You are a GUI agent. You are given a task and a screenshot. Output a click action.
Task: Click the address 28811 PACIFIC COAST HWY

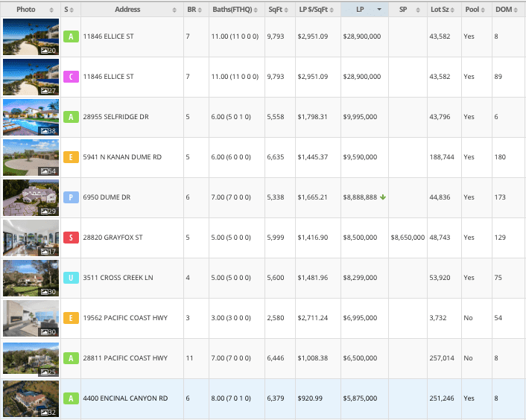click(125, 358)
